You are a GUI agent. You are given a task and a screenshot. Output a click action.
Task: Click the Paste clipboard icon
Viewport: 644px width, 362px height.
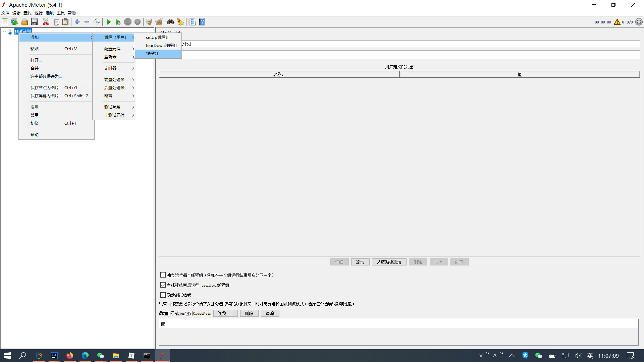point(66,22)
